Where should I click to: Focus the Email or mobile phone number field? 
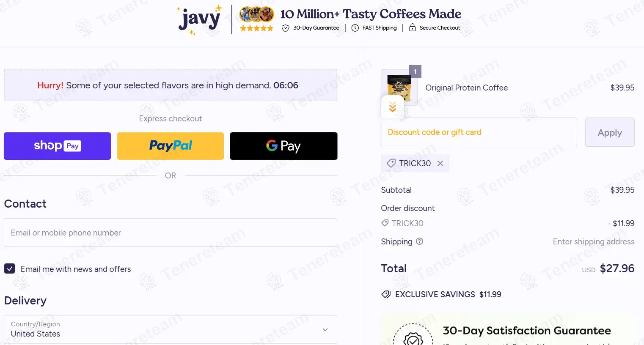click(171, 233)
